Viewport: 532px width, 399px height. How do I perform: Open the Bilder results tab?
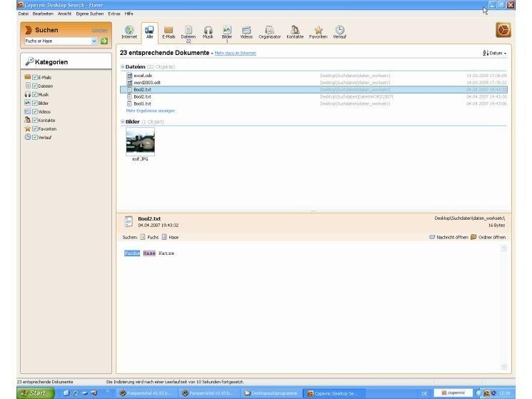227,34
